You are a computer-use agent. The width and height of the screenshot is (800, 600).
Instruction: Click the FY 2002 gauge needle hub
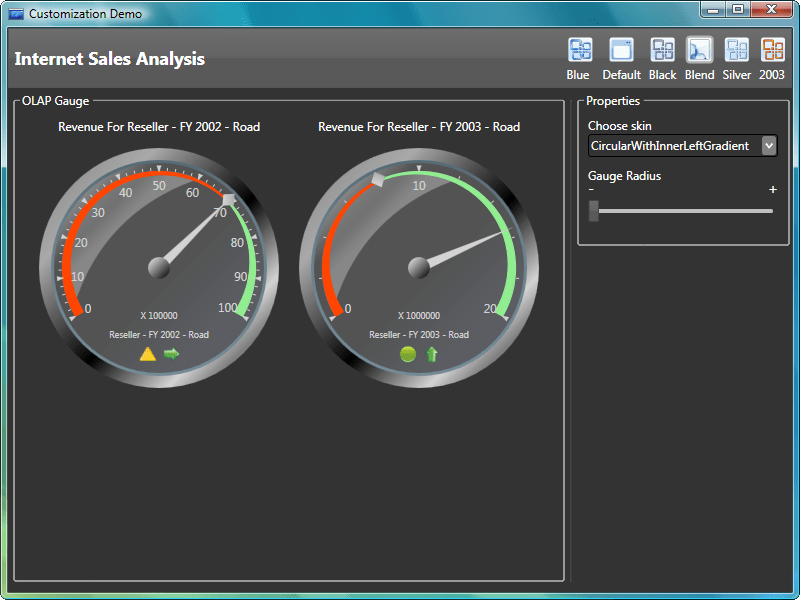point(159,267)
